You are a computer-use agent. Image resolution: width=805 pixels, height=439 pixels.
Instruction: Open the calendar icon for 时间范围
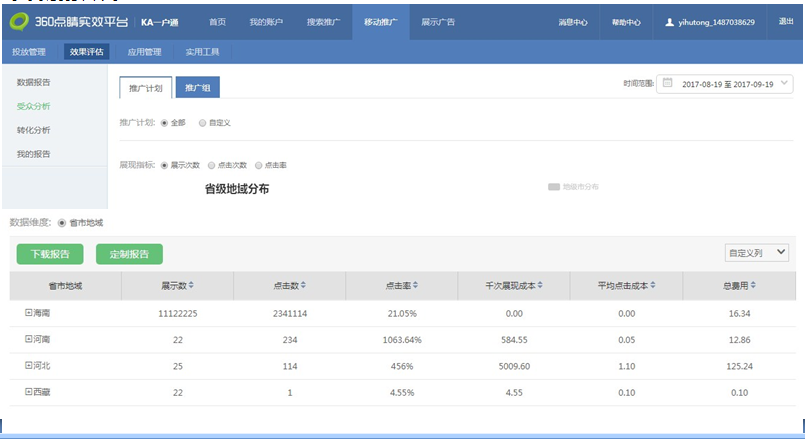tap(667, 84)
